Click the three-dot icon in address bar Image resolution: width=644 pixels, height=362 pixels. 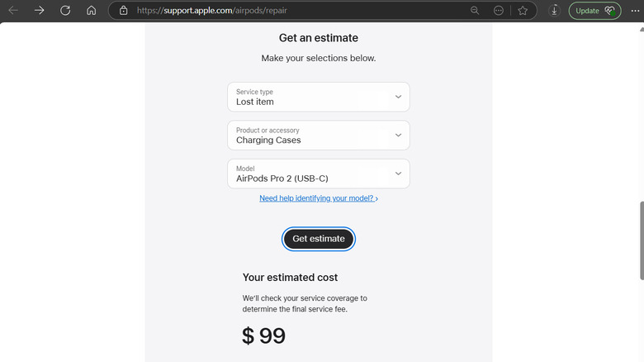[x=499, y=11]
